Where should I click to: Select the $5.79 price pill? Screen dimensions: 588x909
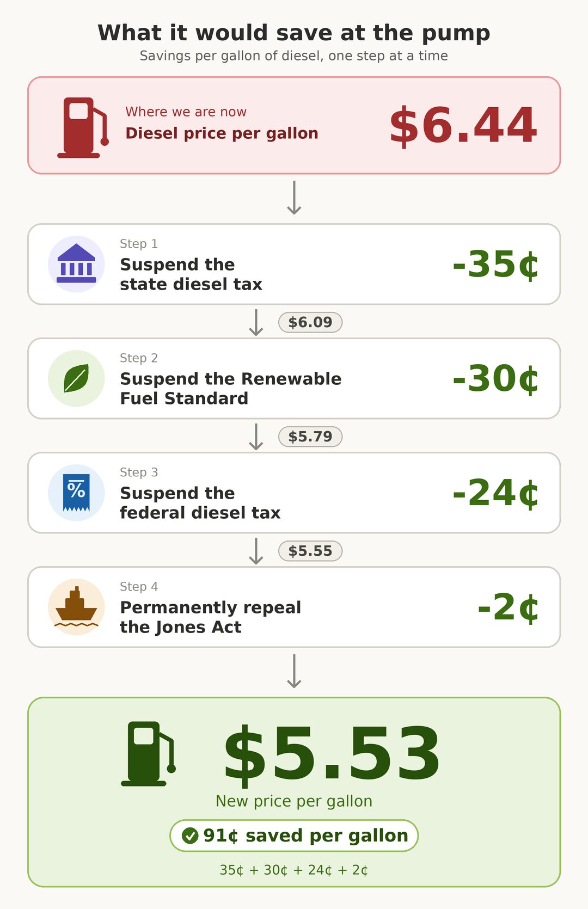[x=310, y=437]
